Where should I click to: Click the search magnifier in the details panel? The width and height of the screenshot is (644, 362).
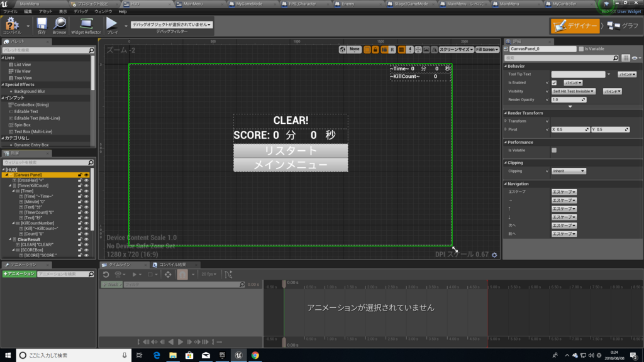(616, 58)
